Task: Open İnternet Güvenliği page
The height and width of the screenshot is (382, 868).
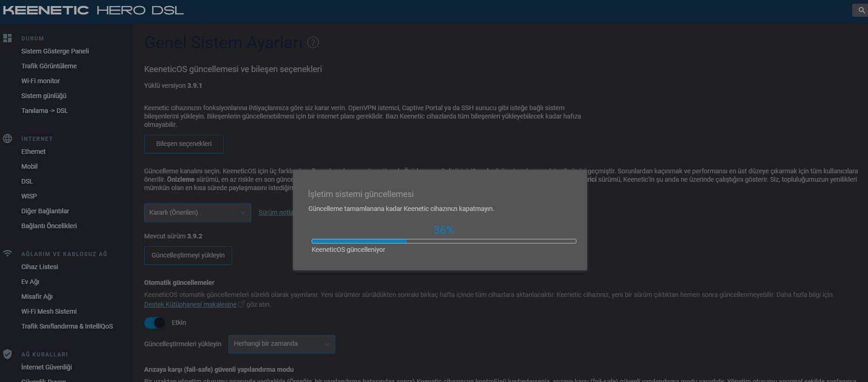Action: (x=47, y=367)
